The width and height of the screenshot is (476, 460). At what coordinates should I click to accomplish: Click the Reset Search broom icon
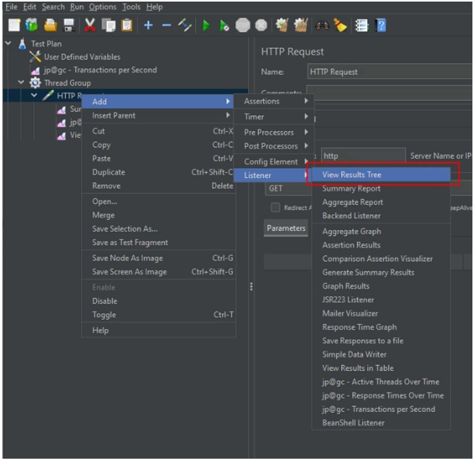(340, 25)
